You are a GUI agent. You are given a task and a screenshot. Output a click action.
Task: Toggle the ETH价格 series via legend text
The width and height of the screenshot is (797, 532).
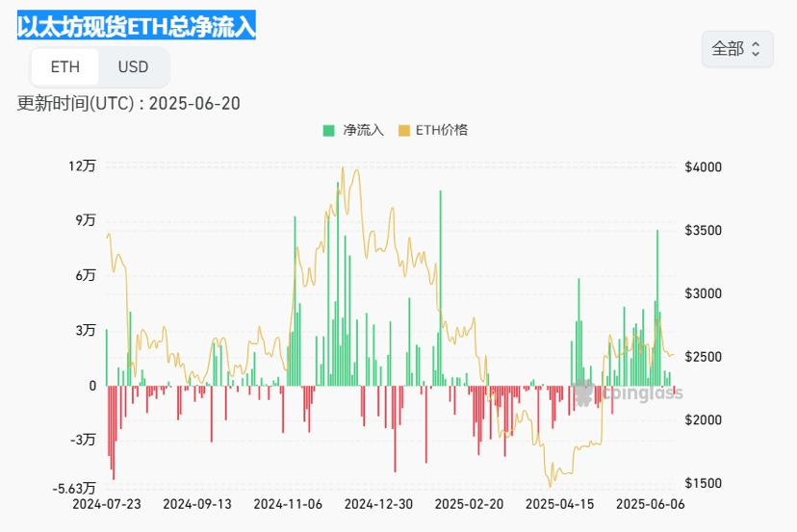(441, 131)
